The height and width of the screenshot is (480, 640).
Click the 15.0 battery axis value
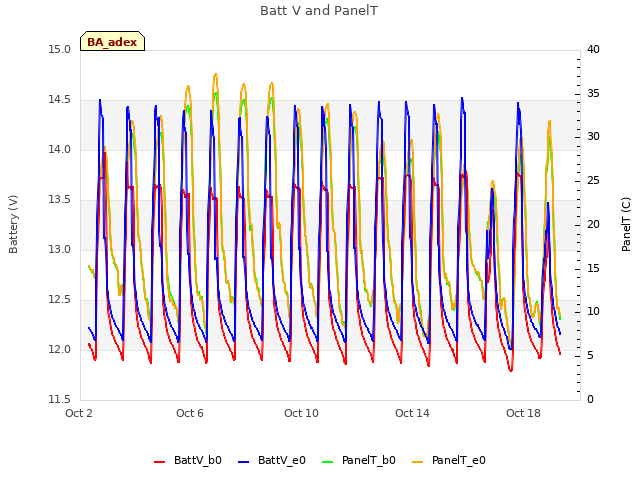(60, 50)
